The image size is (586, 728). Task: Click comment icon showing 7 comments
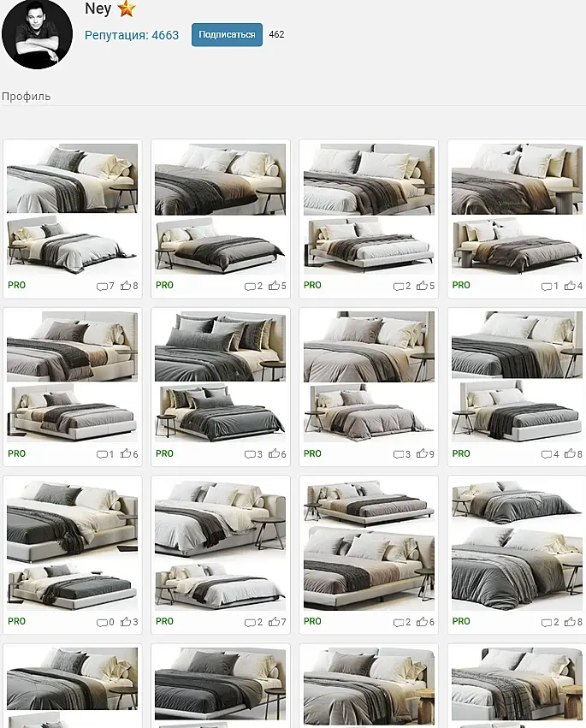coord(102,286)
